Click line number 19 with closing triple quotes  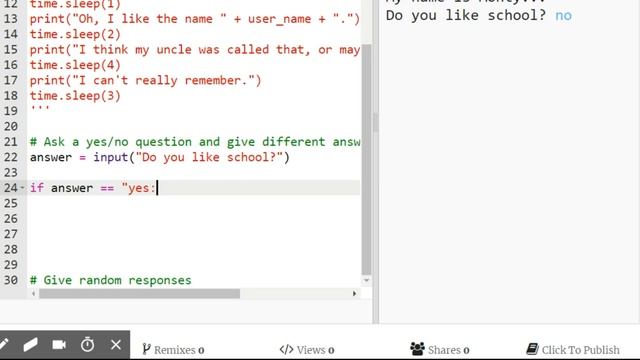tap(11, 111)
